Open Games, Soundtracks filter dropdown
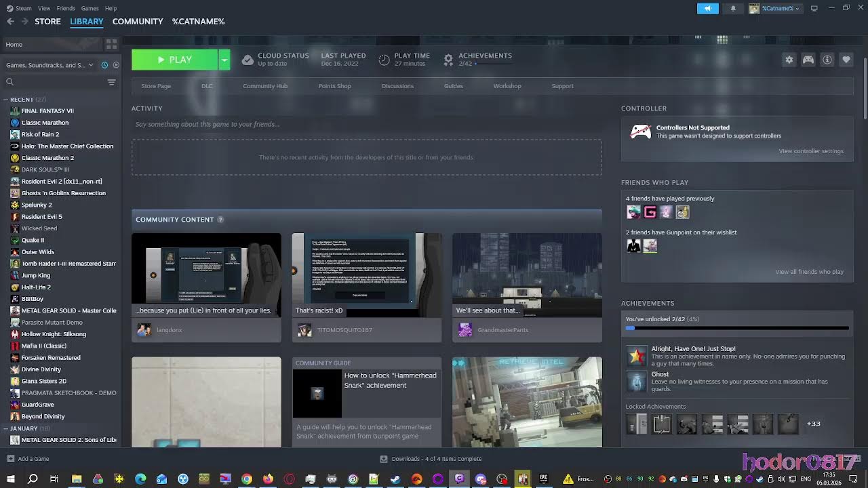Image resolution: width=868 pixels, height=488 pixels. click(x=49, y=65)
